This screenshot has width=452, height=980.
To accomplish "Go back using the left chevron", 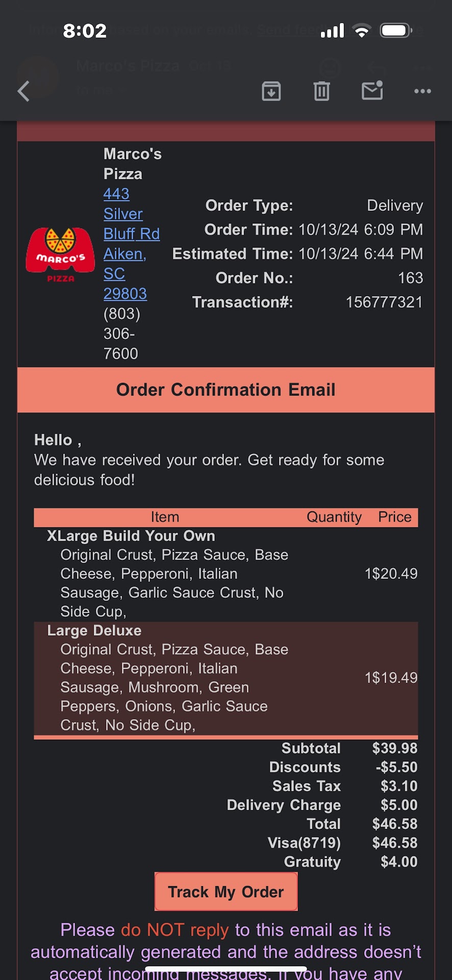I will click(23, 92).
